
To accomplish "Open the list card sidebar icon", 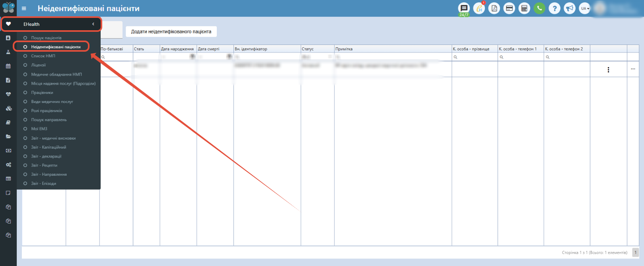I will coord(8,179).
